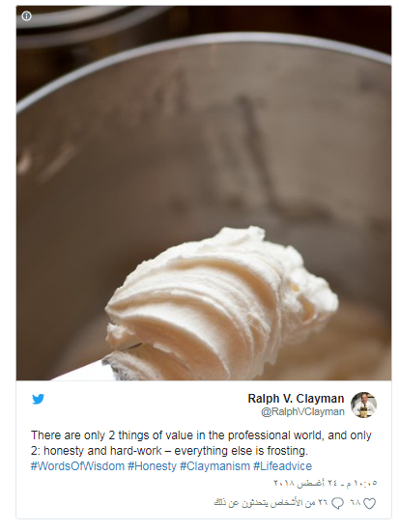Open Ralph V. Clayman's profile avatar
This screenshot has width=399, height=532.
pos(363,405)
